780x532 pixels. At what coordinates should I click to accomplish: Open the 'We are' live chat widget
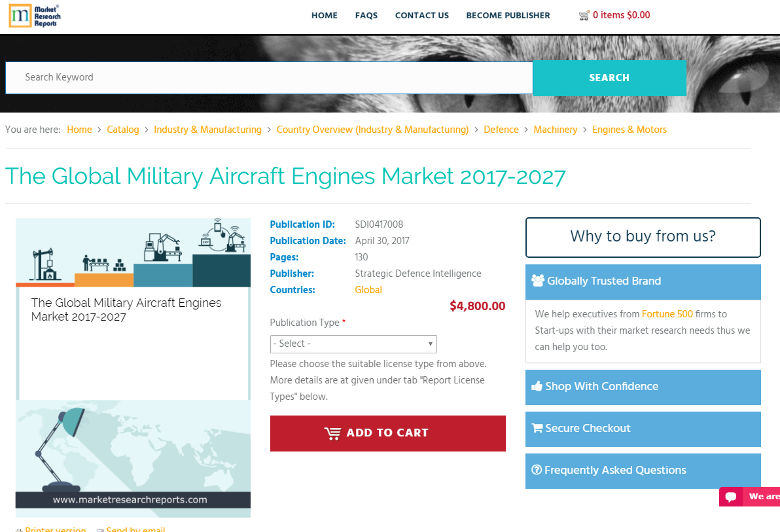point(750,497)
